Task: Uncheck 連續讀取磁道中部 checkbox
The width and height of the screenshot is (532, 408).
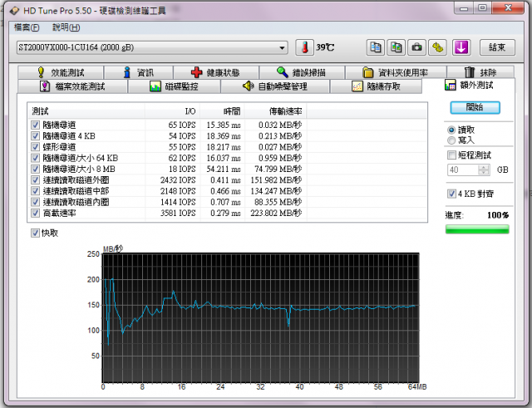Action: click(35, 191)
